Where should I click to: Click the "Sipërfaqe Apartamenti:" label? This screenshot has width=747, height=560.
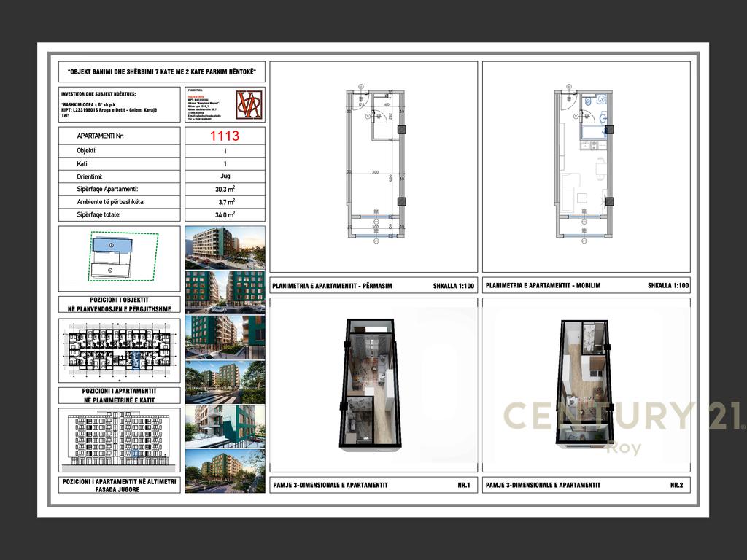point(108,189)
